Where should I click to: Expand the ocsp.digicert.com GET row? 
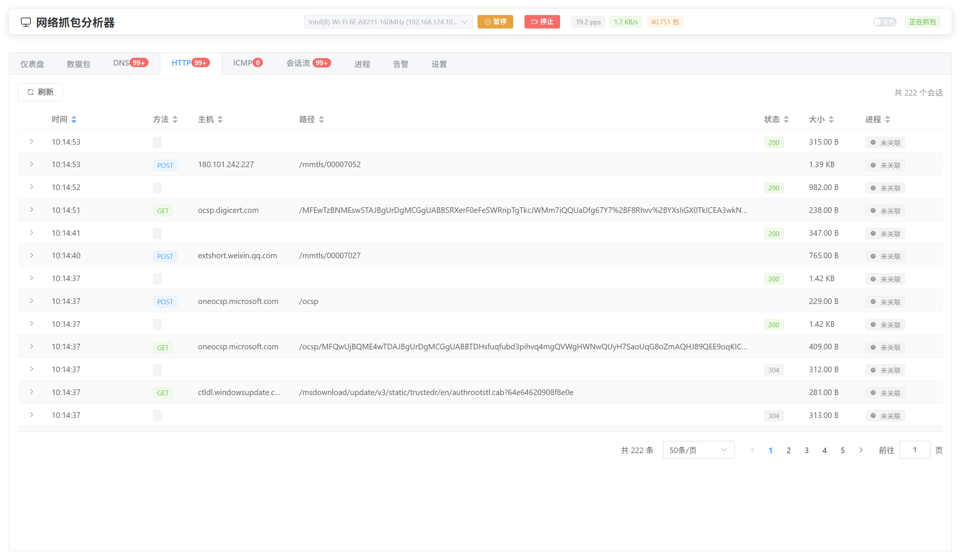32,210
